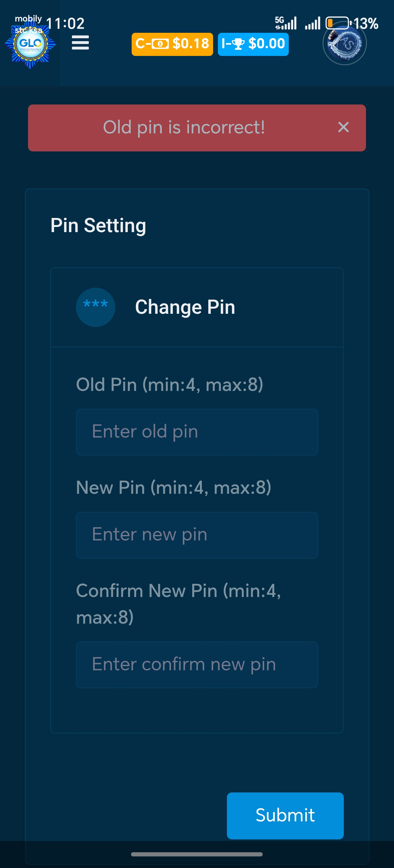Screen dimensions: 394x868
Task: Focus the 'Enter old pin' field
Action: tap(197, 432)
